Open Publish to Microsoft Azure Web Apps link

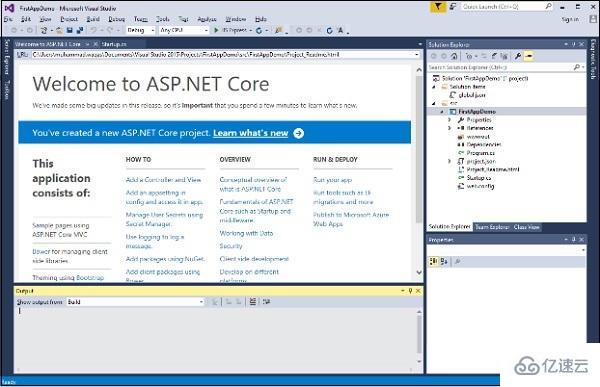pos(351,219)
